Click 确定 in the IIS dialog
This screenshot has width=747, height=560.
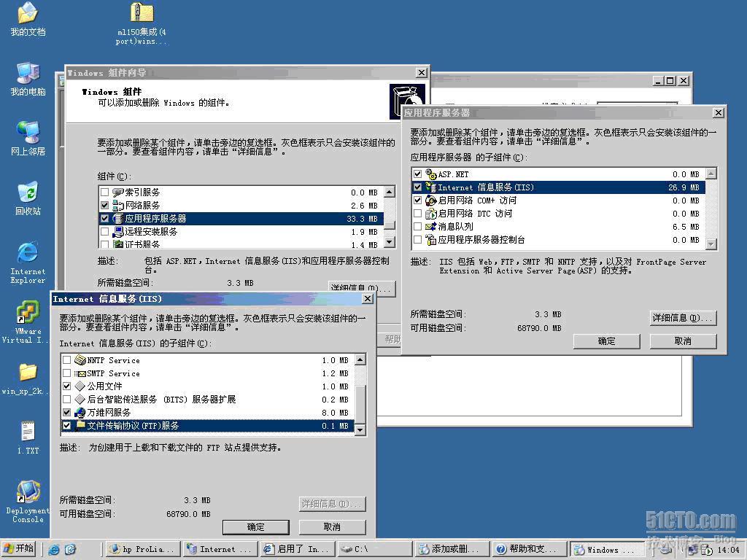[x=256, y=527]
